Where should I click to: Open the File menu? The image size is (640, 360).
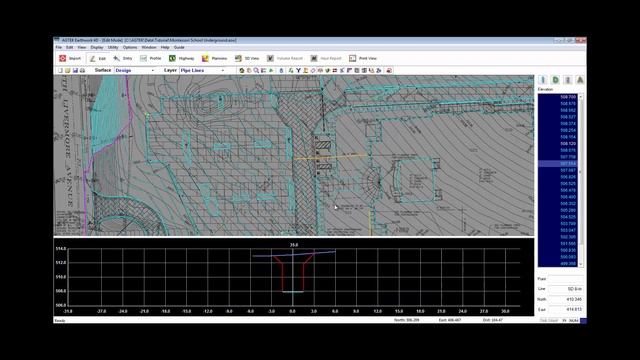[59, 47]
